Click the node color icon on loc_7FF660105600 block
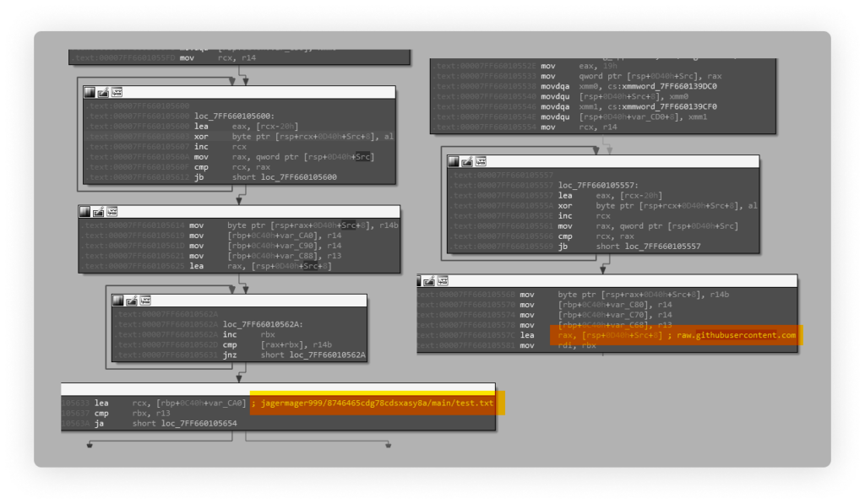 [x=90, y=92]
